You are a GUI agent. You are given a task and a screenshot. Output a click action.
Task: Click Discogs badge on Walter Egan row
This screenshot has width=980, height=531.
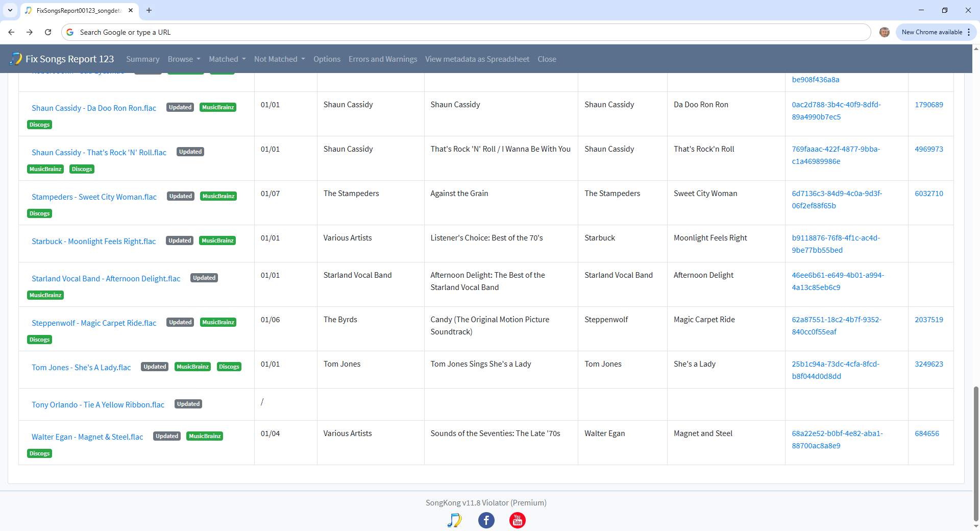point(39,453)
